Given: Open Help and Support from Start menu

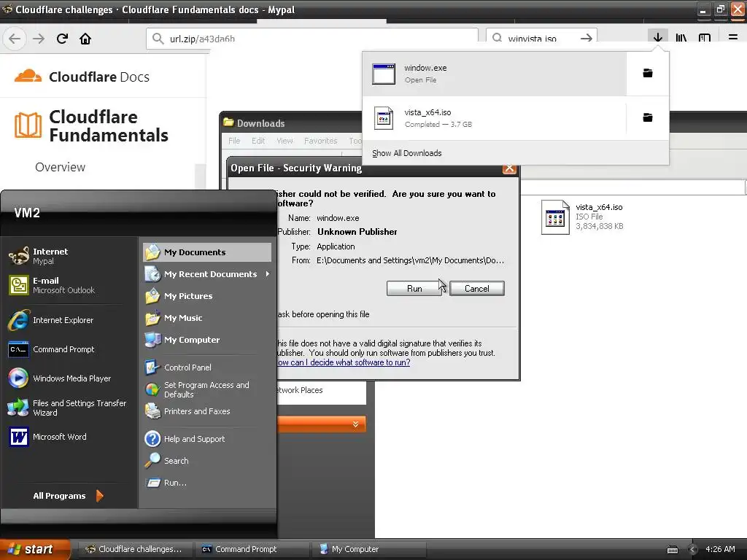Looking at the screenshot, I should point(207,439).
